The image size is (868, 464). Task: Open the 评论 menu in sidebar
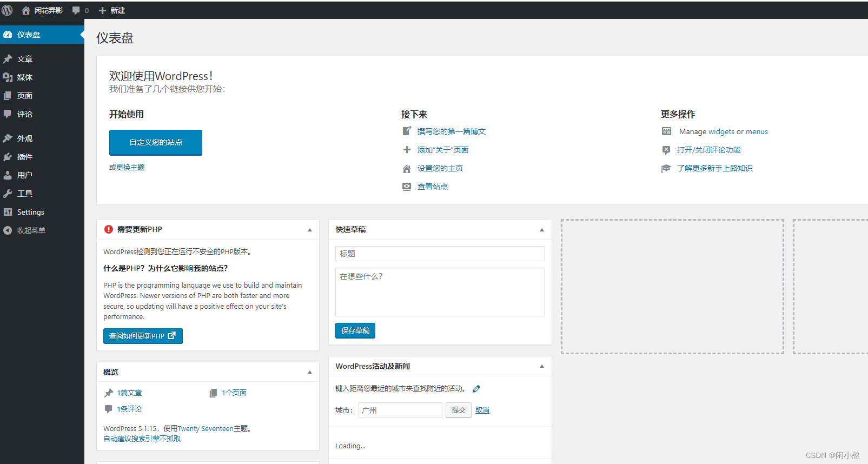(42, 114)
